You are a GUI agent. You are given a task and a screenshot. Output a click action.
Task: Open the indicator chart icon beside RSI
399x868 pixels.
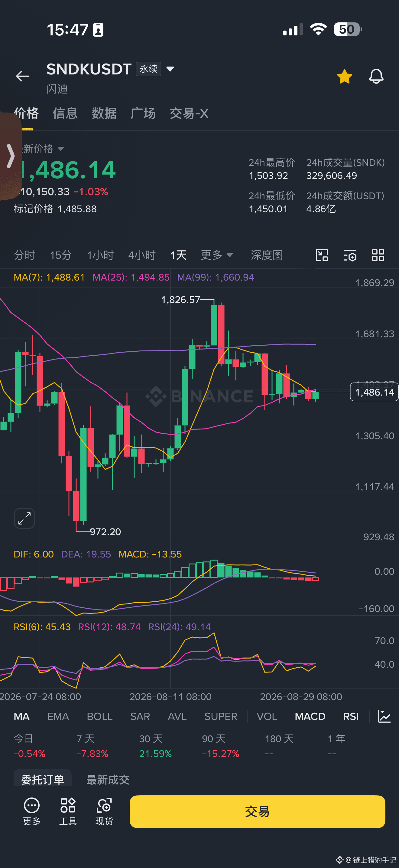tap(384, 716)
